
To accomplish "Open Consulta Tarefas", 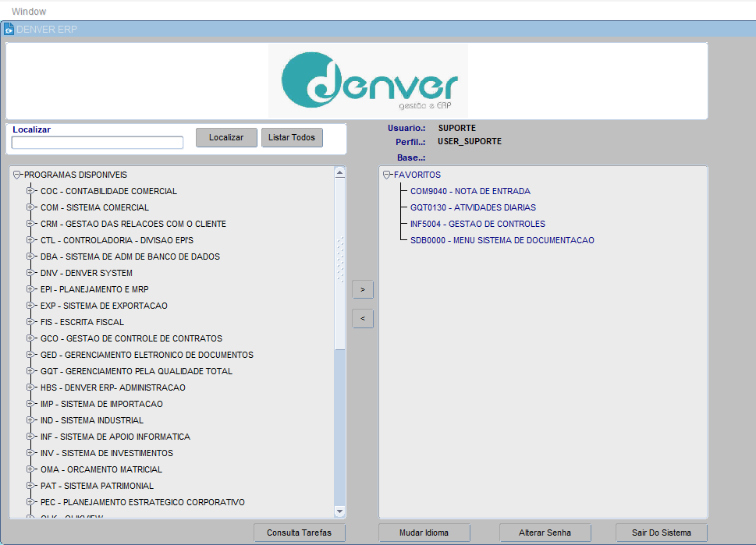I will coord(300,533).
